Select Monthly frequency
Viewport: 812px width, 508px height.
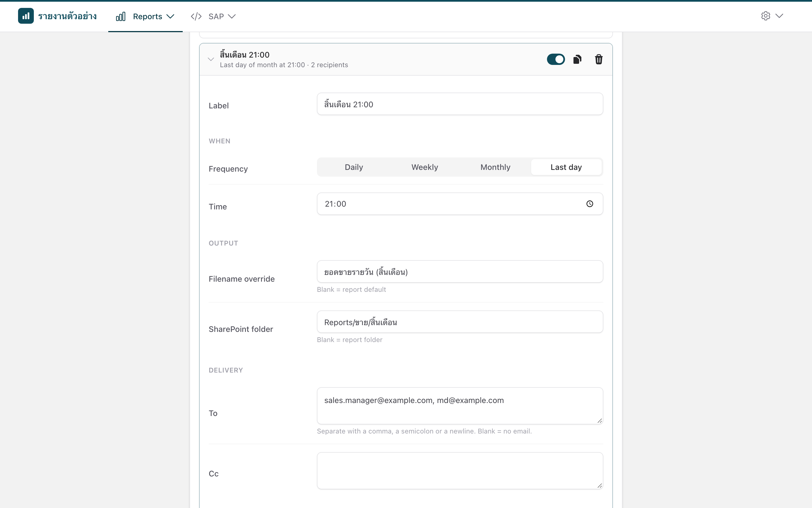[495, 167]
